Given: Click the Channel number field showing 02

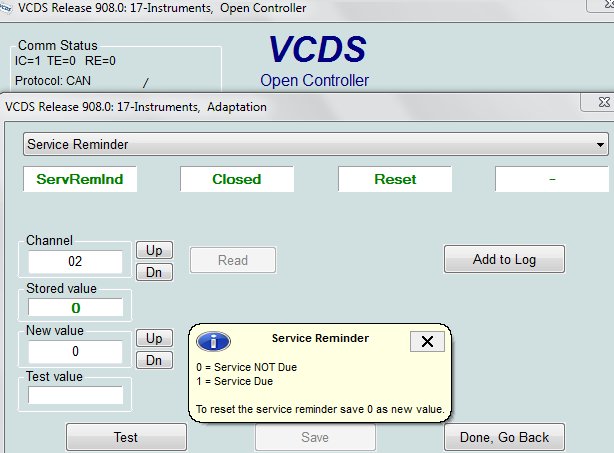Looking at the screenshot, I should coord(75,262).
